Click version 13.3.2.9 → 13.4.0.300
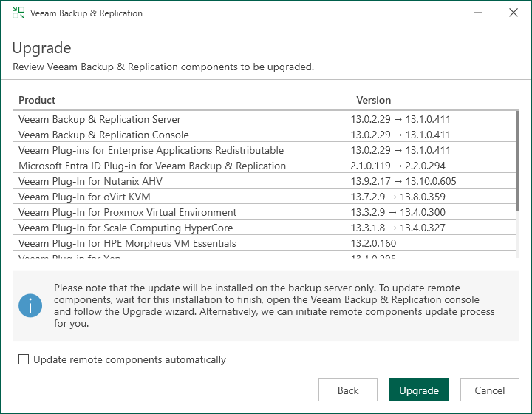The height and width of the screenshot is (414, 532). (x=398, y=212)
